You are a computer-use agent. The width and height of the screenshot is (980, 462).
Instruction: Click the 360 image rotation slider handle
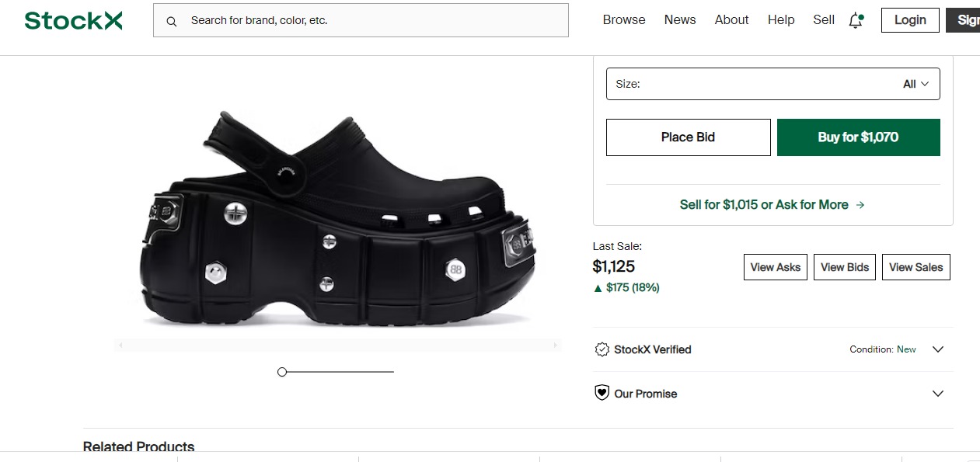coord(282,372)
